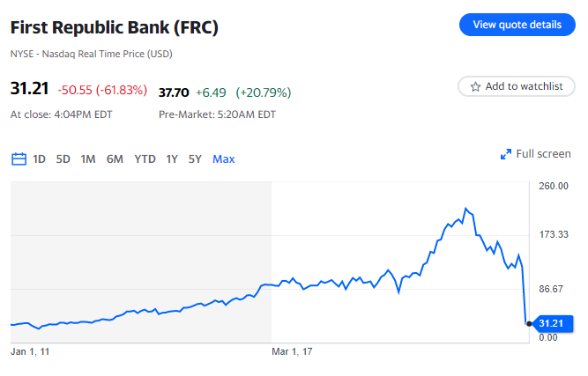The width and height of the screenshot is (588, 376).
Task: Expand the chart using the Full screen icon
Action: [x=506, y=154]
